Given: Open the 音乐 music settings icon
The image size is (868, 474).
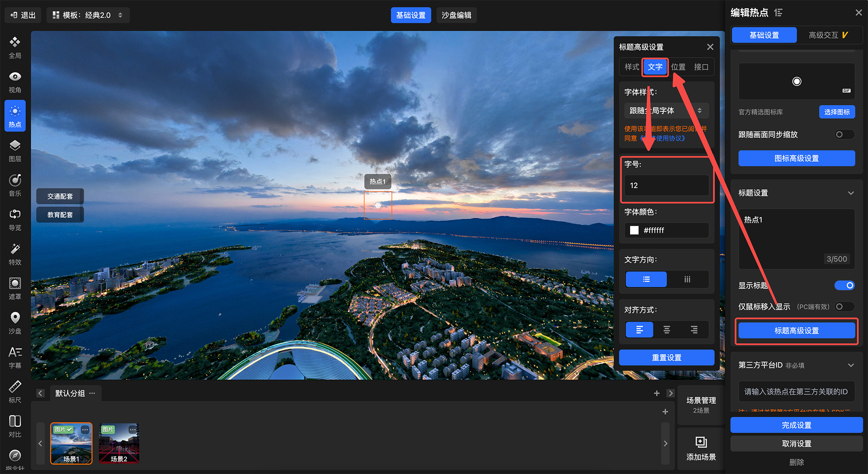Looking at the screenshot, I should pos(15,180).
